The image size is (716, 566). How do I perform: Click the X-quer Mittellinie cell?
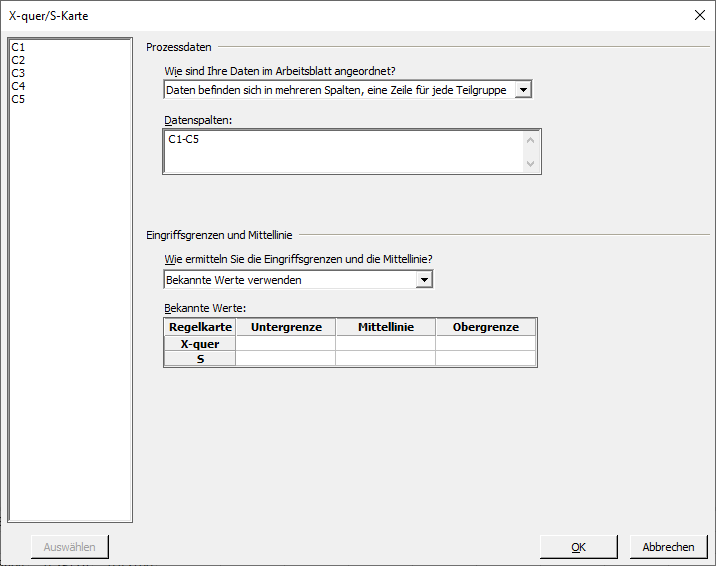385,343
